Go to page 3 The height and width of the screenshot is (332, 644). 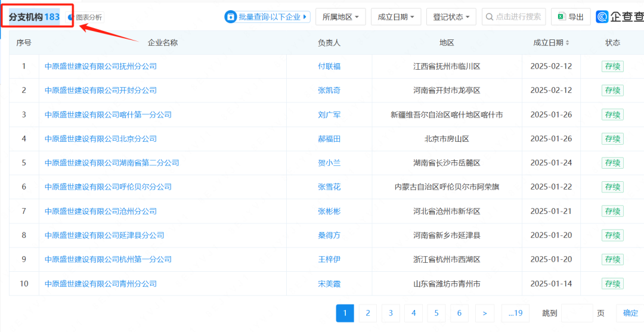pos(391,313)
